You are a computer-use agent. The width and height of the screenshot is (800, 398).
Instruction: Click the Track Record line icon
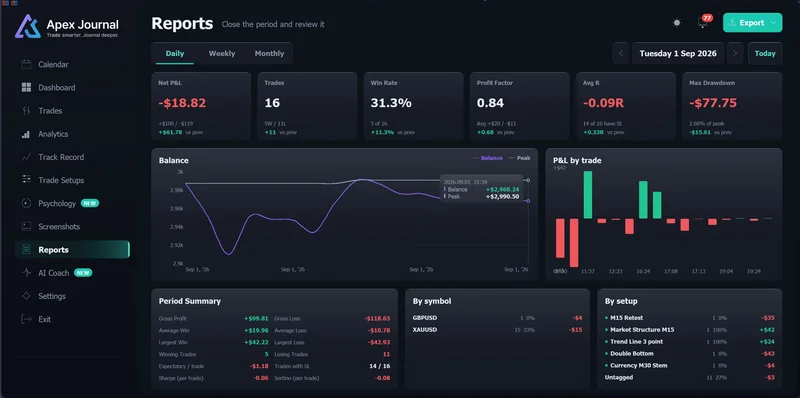pyautogui.click(x=27, y=157)
